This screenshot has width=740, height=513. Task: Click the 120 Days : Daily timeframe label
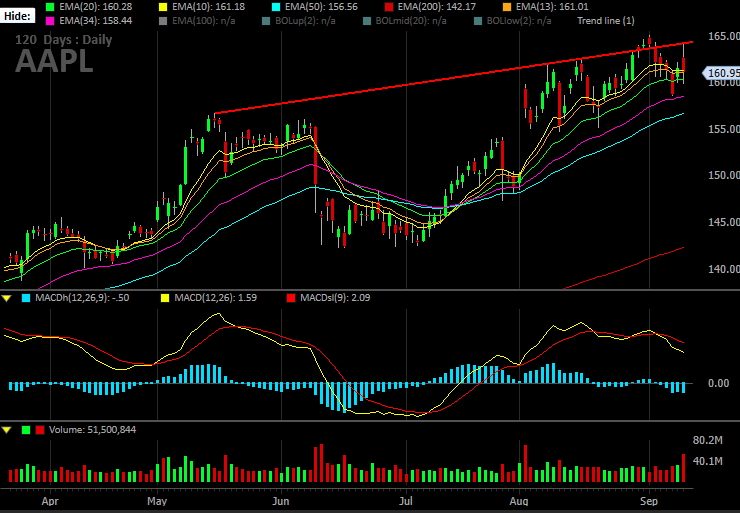[64, 40]
